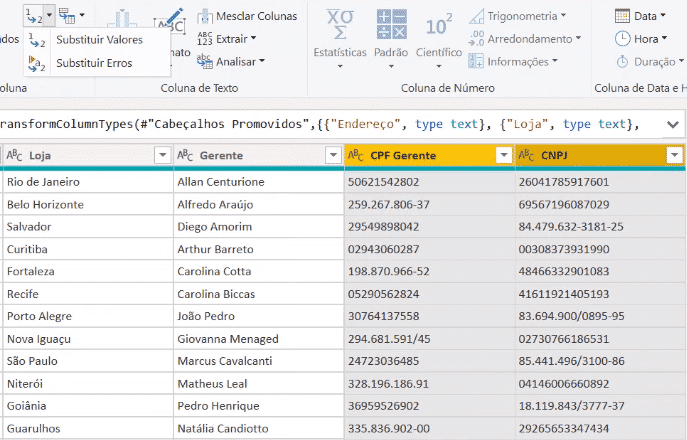687x440 pixels.
Task: Select cell 05290562824
Action: [429, 294]
